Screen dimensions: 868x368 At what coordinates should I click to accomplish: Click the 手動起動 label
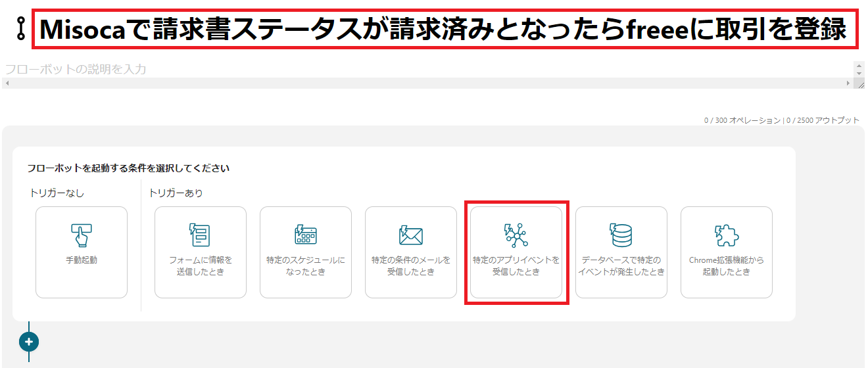[82, 260]
